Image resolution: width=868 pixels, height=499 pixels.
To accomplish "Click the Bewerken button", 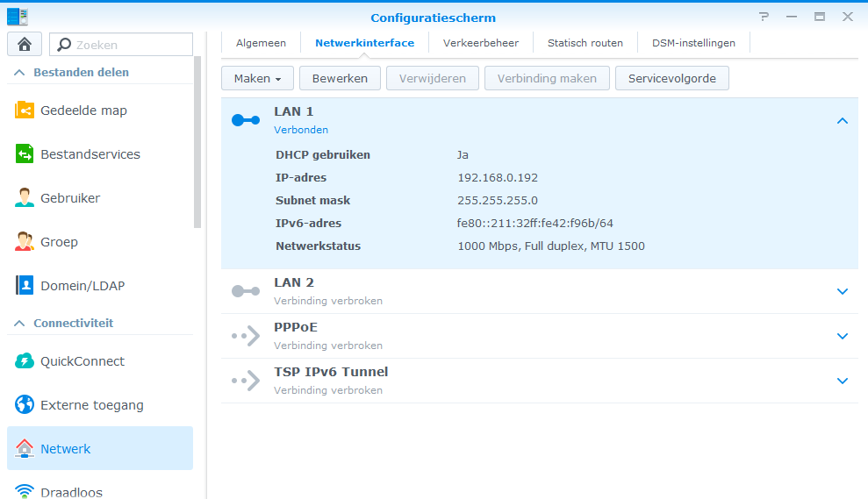I will [x=340, y=78].
